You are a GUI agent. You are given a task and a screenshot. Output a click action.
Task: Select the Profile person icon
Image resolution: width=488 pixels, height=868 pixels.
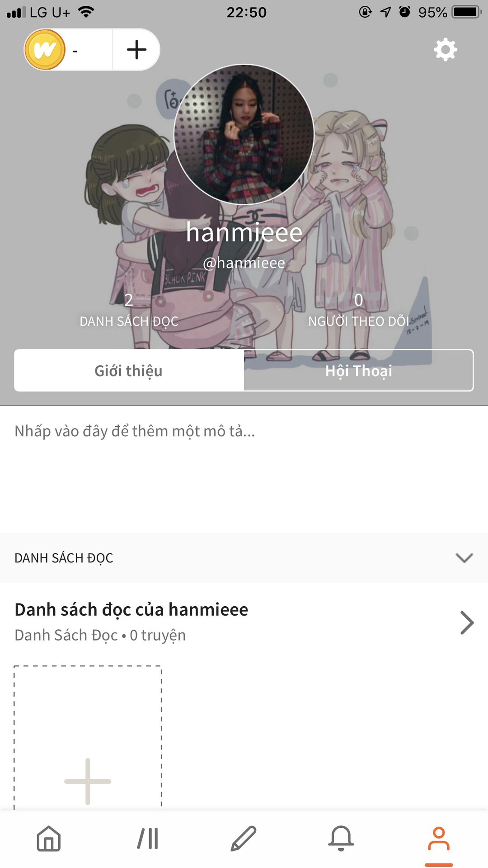tap(439, 839)
